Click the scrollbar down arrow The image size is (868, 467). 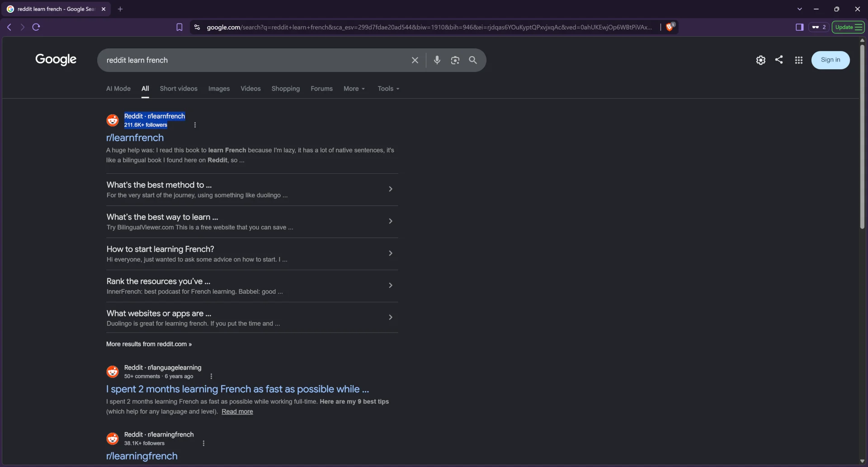[862, 462]
